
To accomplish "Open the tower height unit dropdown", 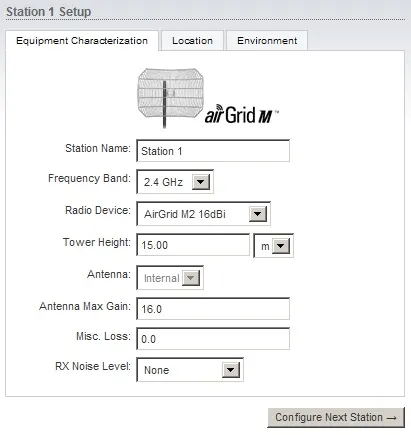I will tap(274, 246).
